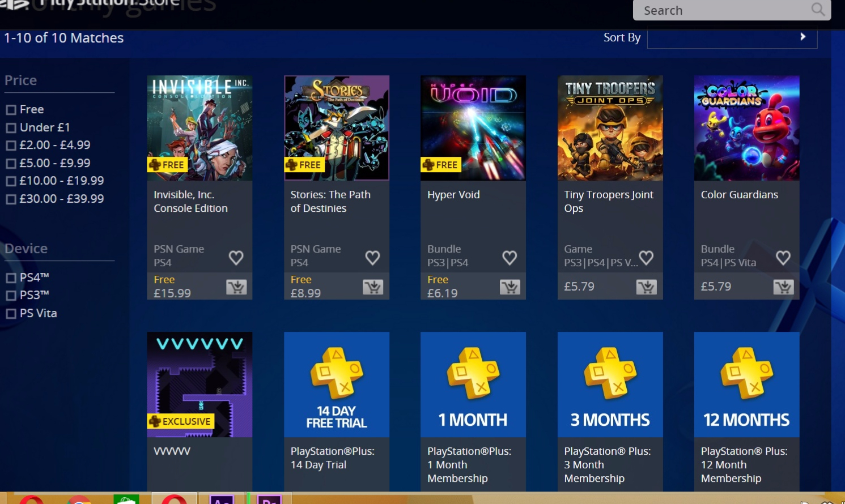
Task: Add Invisible, Inc. Console Edition to cart
Action: point(236,287)
